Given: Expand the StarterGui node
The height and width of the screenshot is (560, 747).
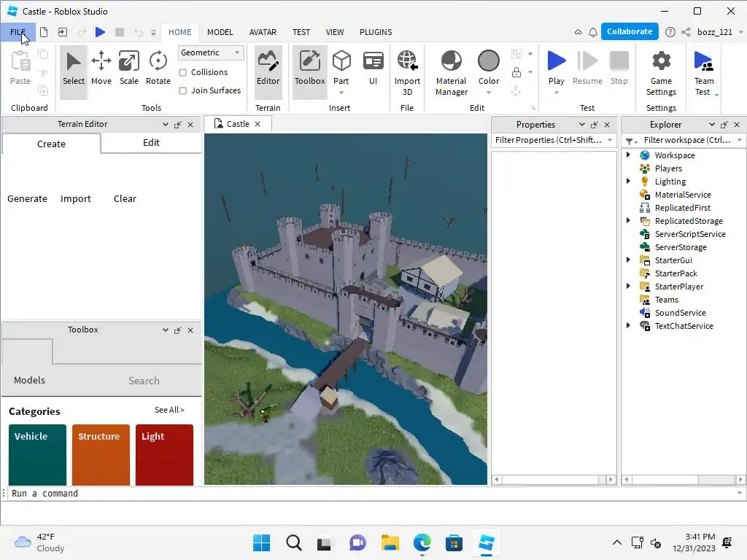Looking at the screenshot, I should point(628,260).
